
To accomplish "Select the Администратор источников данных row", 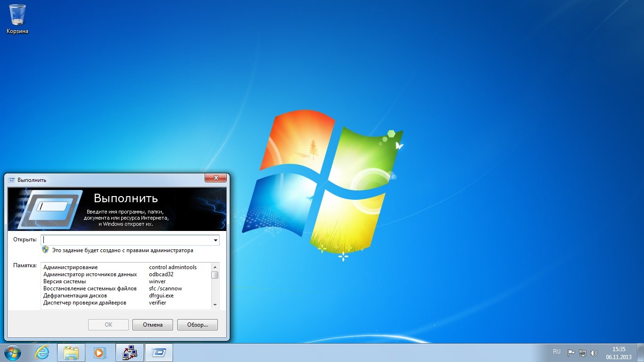I will click(126, 274).
